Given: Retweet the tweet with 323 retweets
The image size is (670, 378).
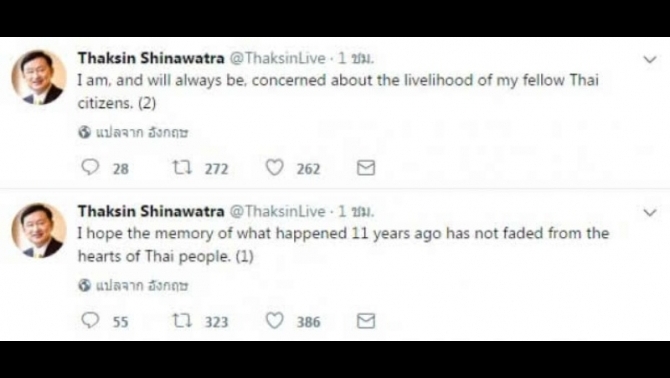Looking at the screenshot, I should 182,321.
